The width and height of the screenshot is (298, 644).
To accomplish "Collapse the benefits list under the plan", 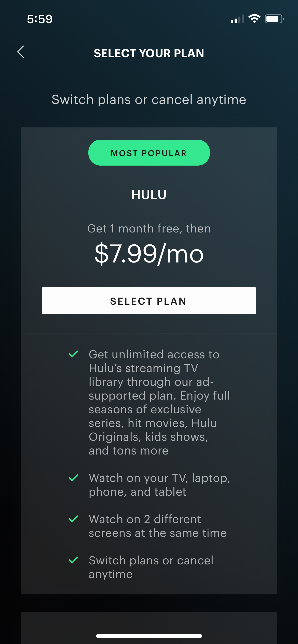I will pos(149,458).
